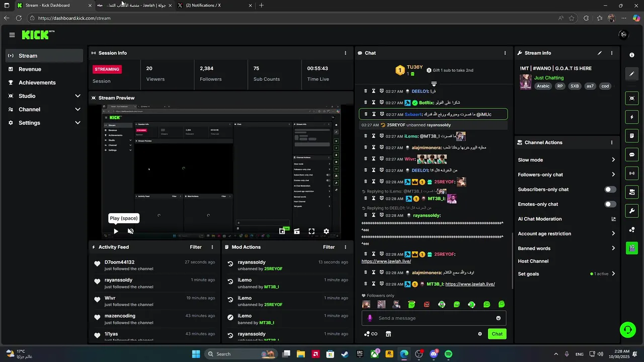The width and height of the screenshot is (644, 362).
Task: Switch to the Notifications / X browser tab
Action: 215,6
